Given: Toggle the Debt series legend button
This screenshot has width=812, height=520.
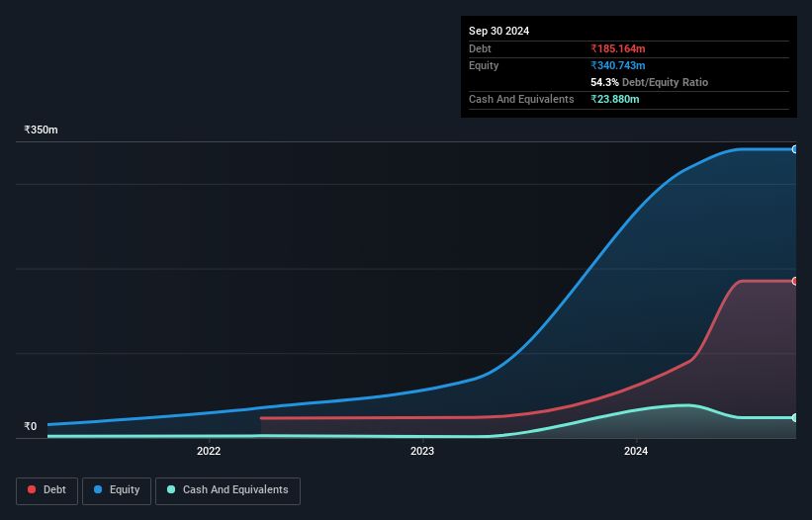Looking at the screenshot, I should tap(46, 490).
